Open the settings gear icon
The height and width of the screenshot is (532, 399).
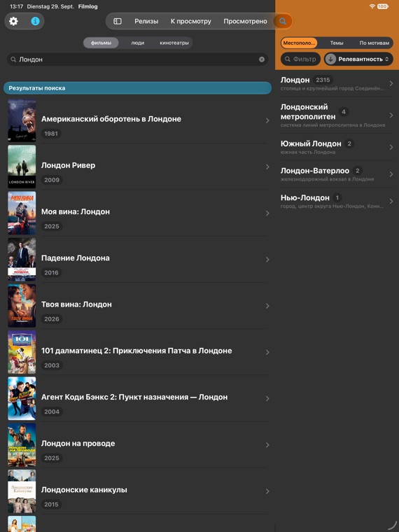click(x=13, y=21)
